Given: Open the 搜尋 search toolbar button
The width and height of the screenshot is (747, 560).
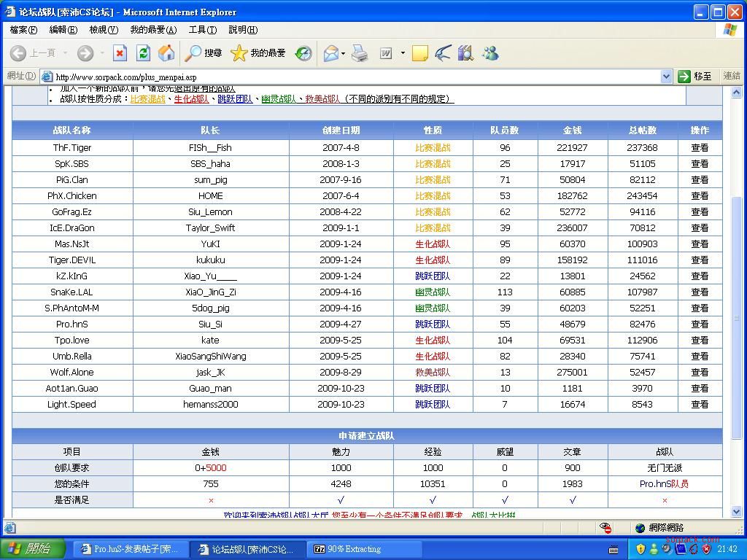Looking at the screenshot, I should pyautogui.click(x=204, y=53).
